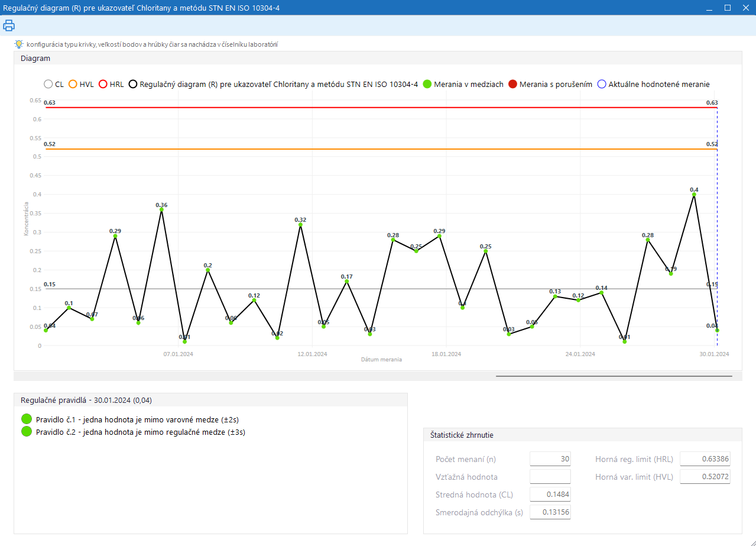The width and height of the screenshot is (756, 546).
Task: Click the black 'Regulačný diagram (R)' legend circle
Action: [x=134, y=85]
